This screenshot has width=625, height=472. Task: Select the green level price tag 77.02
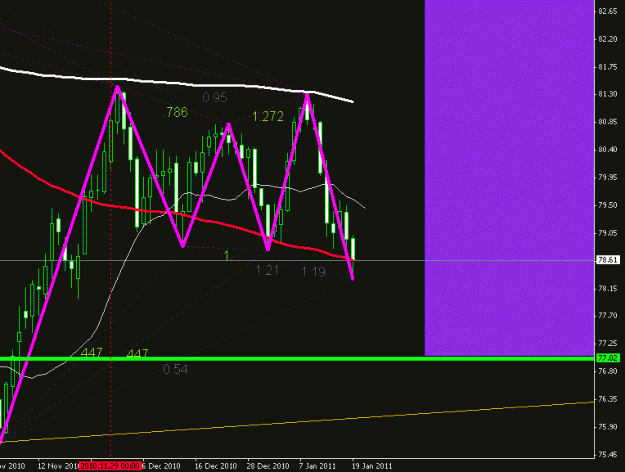[607, 358]
